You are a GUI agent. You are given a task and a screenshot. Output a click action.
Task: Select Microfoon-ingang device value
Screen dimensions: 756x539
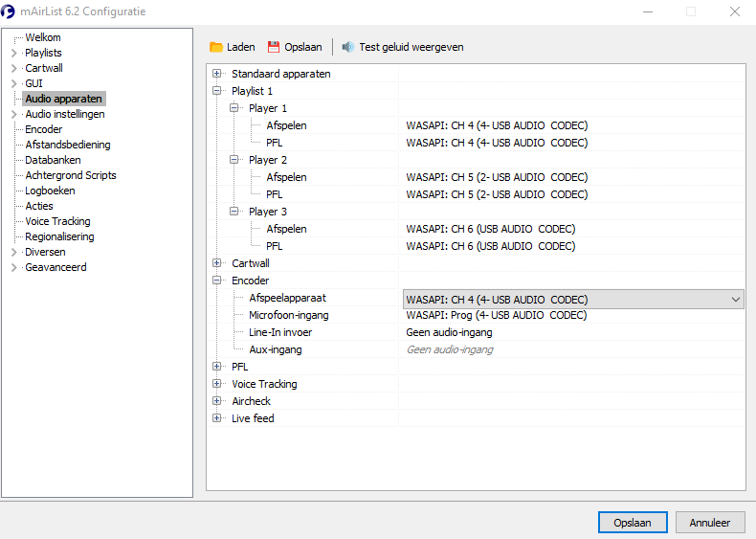[496, 315]
